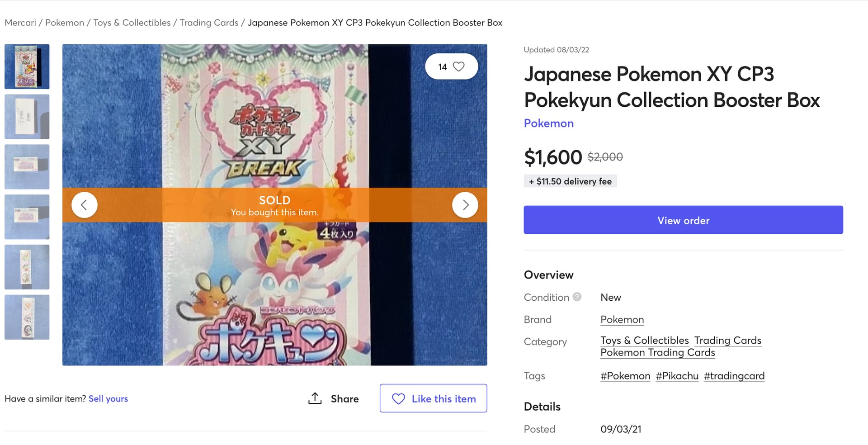Open the Condition help question mark

[577, 297]
